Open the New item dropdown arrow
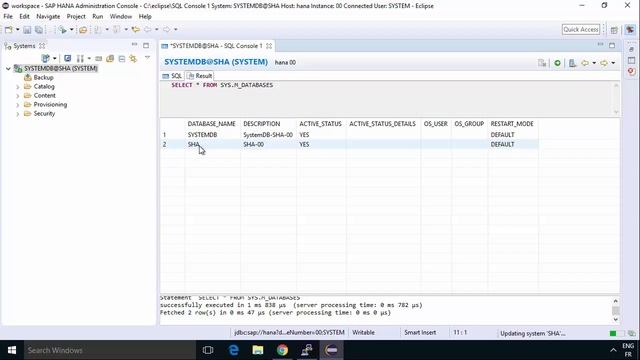The width and height of the screenshot is (640, 360). coord(18,30)
